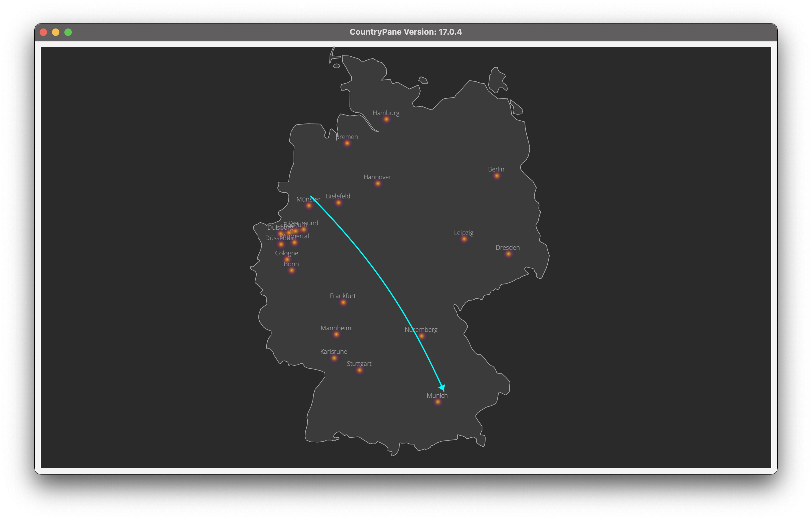
Task: Select the Munich location marker
Action: point(438,402)
